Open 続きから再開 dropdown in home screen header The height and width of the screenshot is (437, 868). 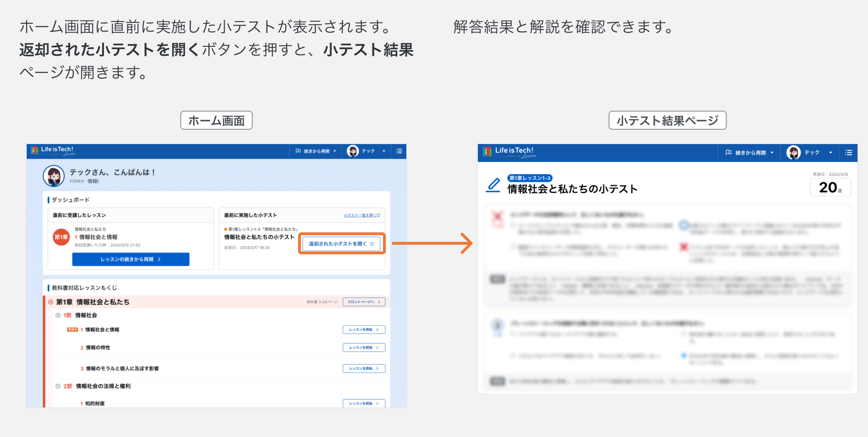click(316, 151)
